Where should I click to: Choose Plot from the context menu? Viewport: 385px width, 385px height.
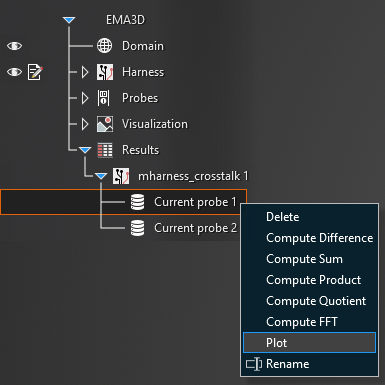[x=309, y=342]
